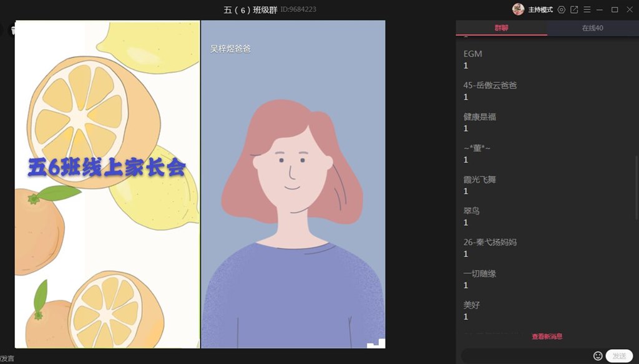Maximize the class group window
The width and height of the screenshot is (639, 364).
pos(615,9)
